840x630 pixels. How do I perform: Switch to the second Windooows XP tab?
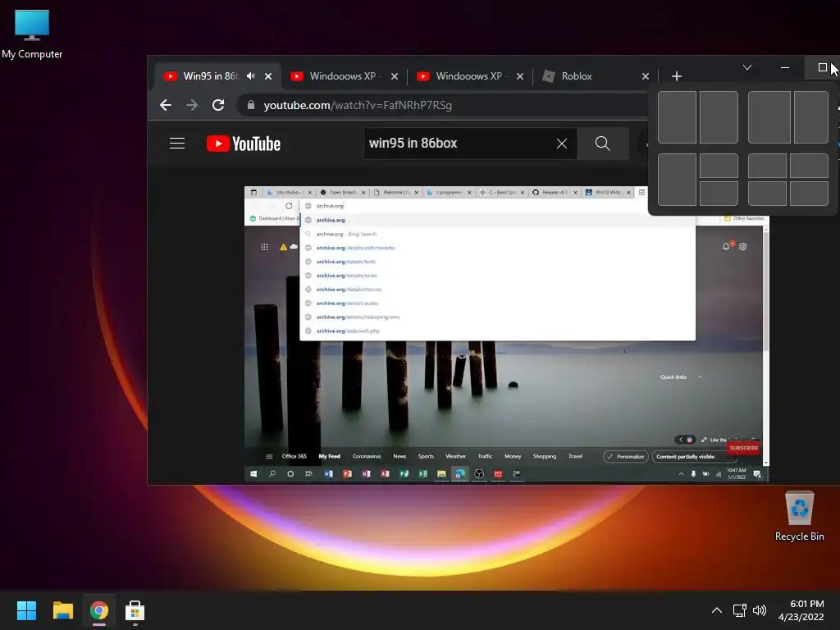(468, 76)
